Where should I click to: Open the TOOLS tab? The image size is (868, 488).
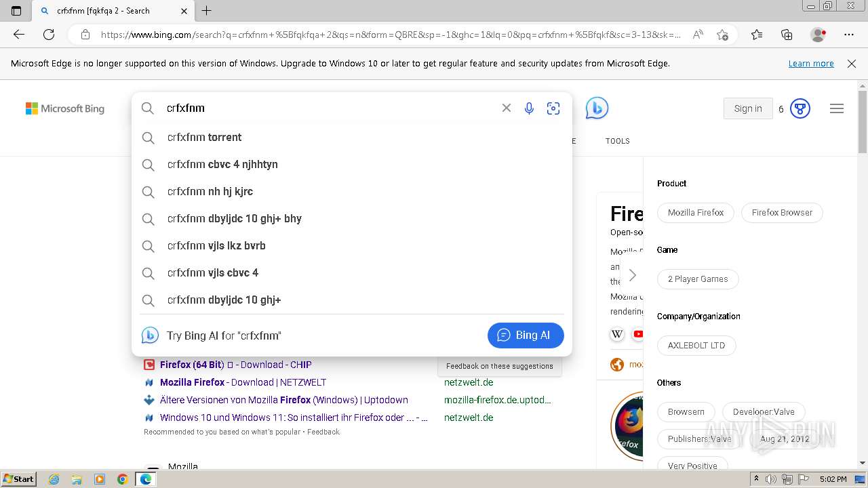[x=618, y=141]
